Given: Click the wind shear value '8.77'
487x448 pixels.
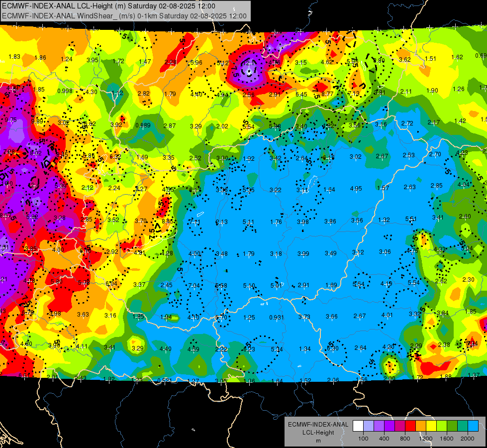Looking at the screenshot, I should click(327, 94).
